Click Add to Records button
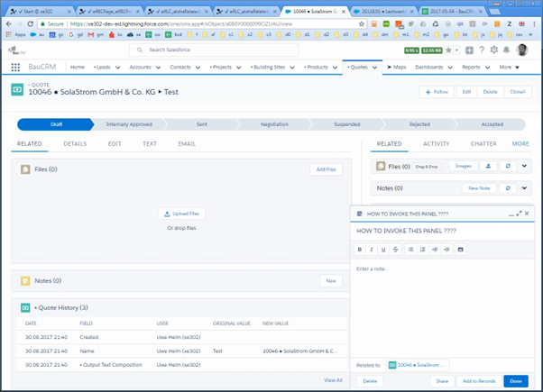Image resolution: width=543 pixels, height=392 pixels. (x=479, y=381)
